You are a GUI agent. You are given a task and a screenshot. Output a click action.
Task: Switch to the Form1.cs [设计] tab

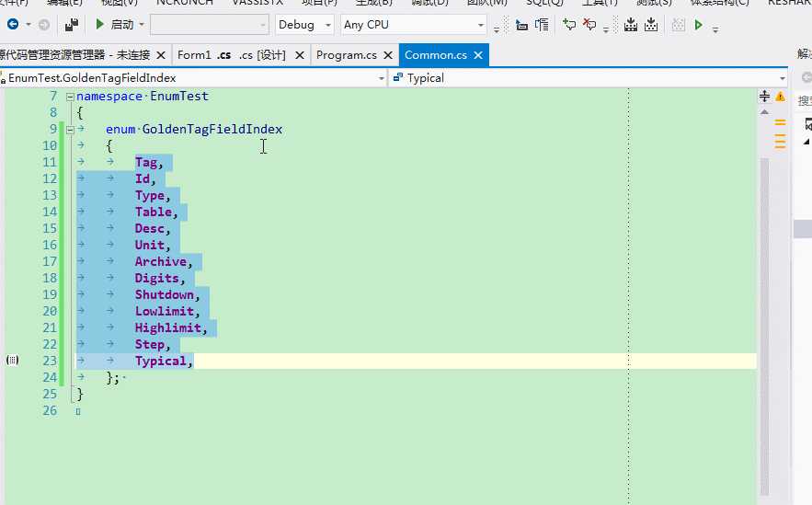[232, 55]
